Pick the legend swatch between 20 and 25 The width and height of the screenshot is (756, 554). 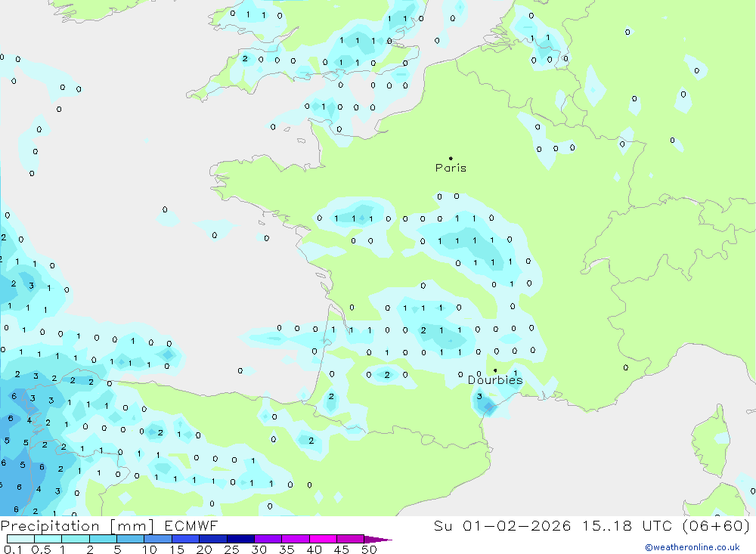tap(213, 539)
